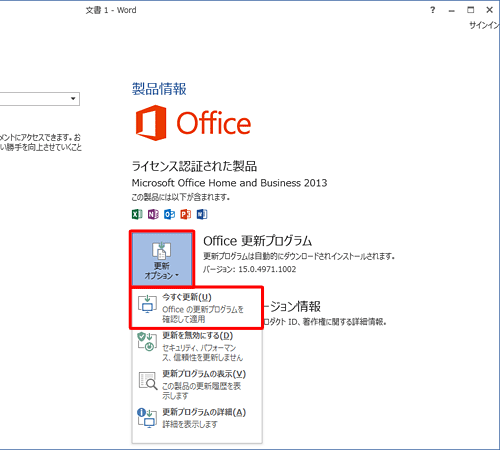Click the 製品情報 heading

[159, 89]
